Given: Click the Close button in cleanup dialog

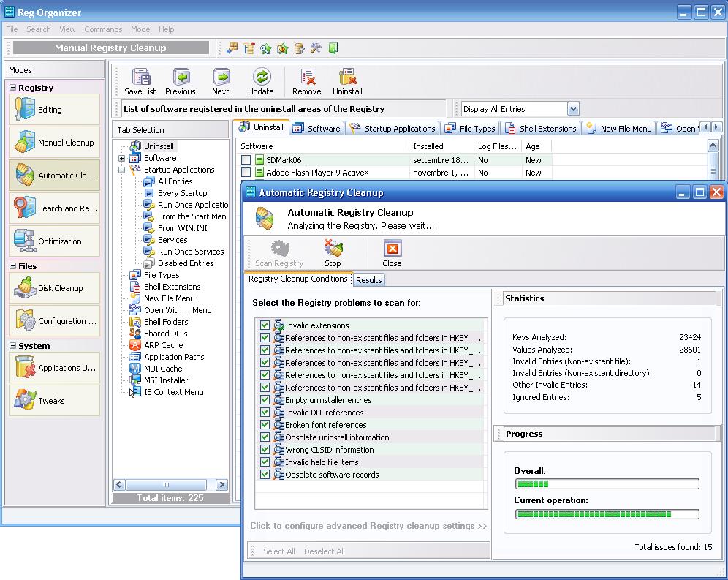Looking at the screenshot, I should 392,252.
